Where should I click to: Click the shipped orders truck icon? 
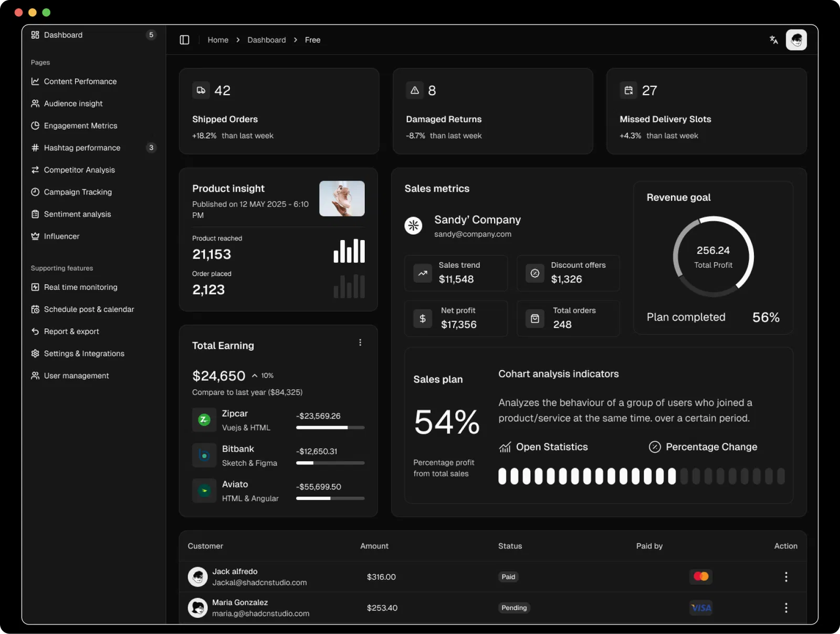[201, 90]
